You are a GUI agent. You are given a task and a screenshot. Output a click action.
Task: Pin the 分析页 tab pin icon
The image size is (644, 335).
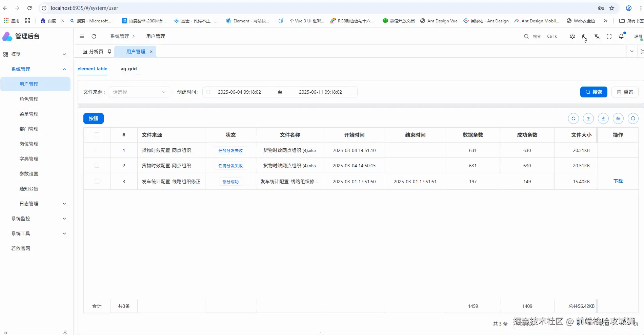point(109,52)
